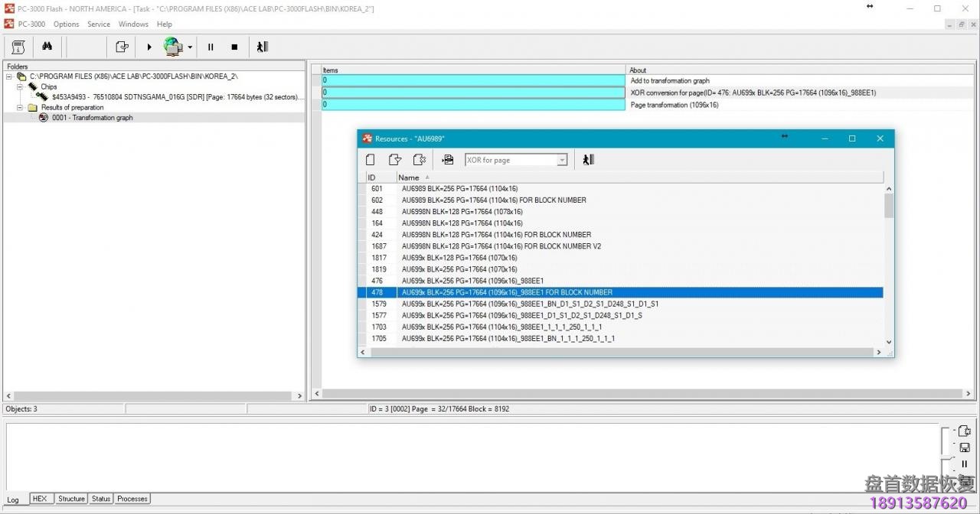Switch to the HEX tab
This screenshot has width=980, height=514.
(40, 499)
